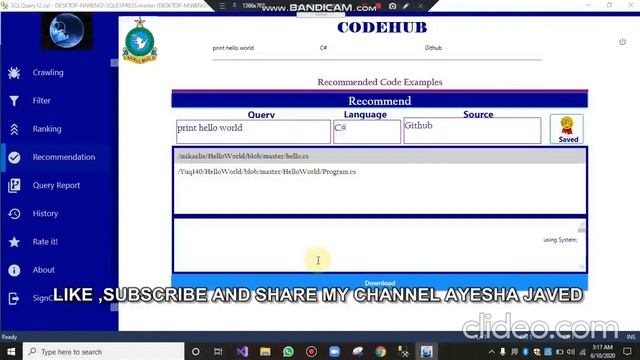Click the Ranking chevrons icon
The image size is (640, 360).
[x=14, y=129]
